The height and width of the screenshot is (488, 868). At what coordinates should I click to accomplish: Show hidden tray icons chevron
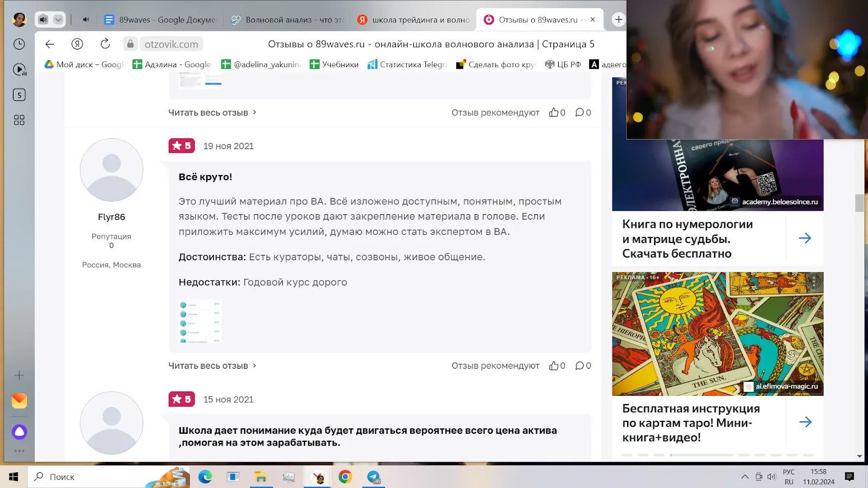[745, 477]
